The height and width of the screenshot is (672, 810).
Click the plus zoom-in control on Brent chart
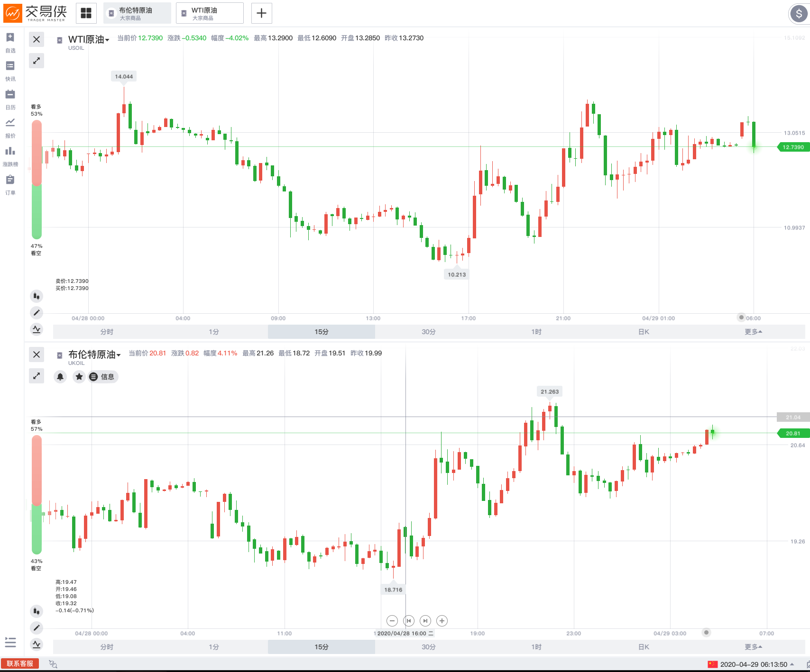pos(442,621)
